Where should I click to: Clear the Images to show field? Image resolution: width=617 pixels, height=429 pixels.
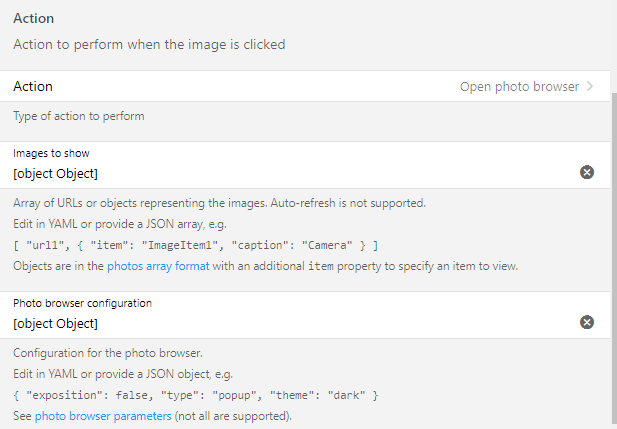tap(587, 172)
